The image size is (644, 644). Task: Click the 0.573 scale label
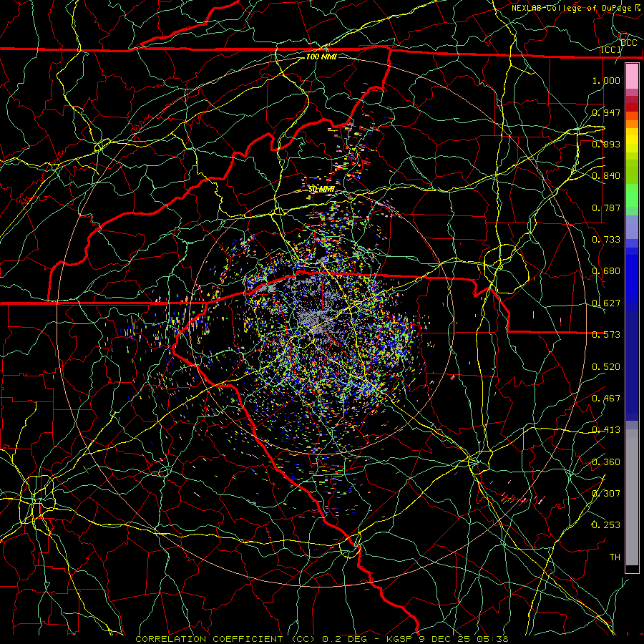tap(606, 335)
